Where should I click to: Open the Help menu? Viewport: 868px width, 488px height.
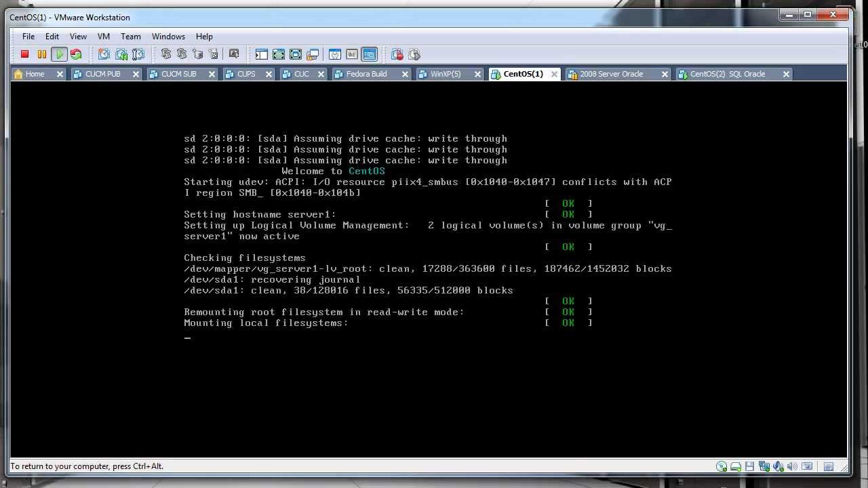point(204,37)
